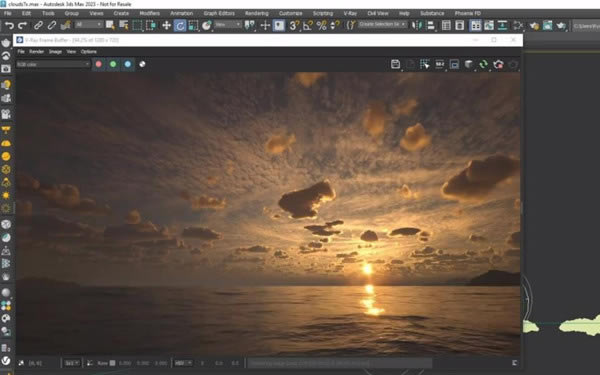Open the Create Selection Set dropdown
The image size is (600, 375).
tap(382, 24)
